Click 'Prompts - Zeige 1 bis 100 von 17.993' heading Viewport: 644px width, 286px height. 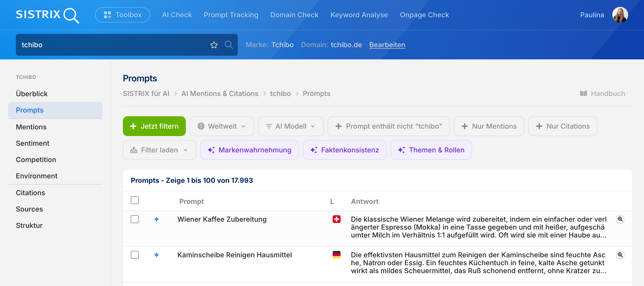(192, 180)
